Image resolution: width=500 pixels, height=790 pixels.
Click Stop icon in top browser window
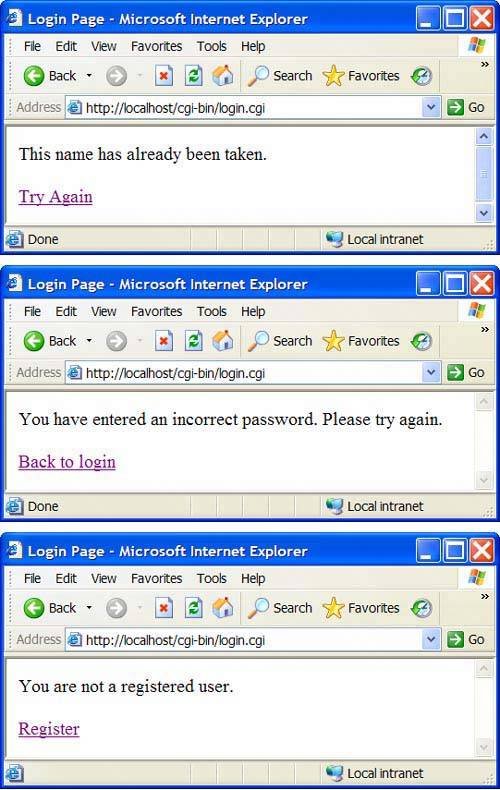point(163,76)
